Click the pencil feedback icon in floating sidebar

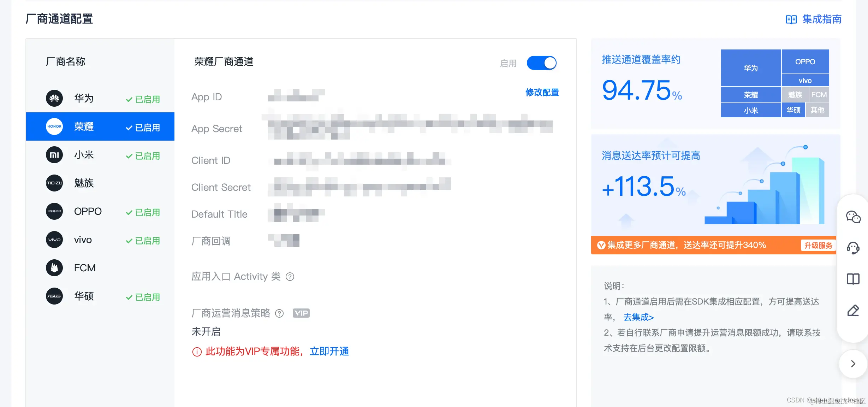(854, 311)
